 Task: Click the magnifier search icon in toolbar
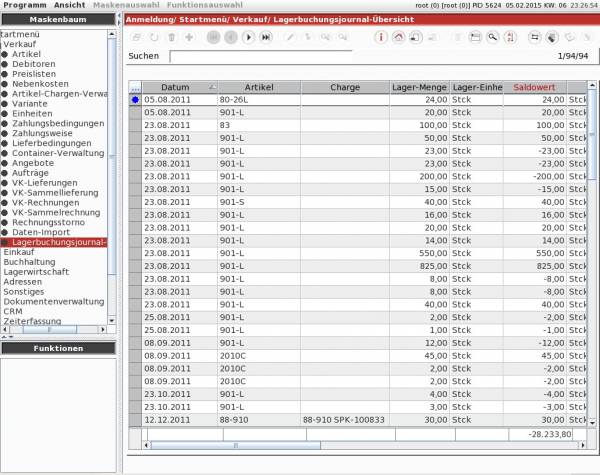click(492, 37)
